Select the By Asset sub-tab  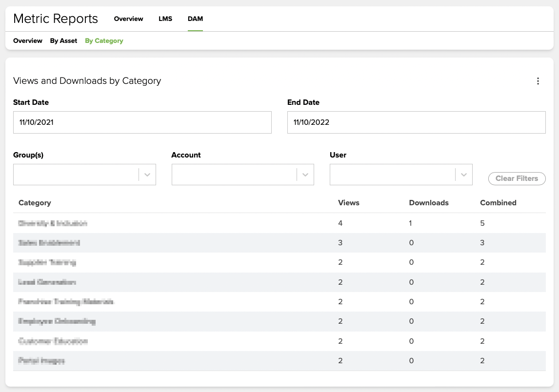(x=63, y=41)
